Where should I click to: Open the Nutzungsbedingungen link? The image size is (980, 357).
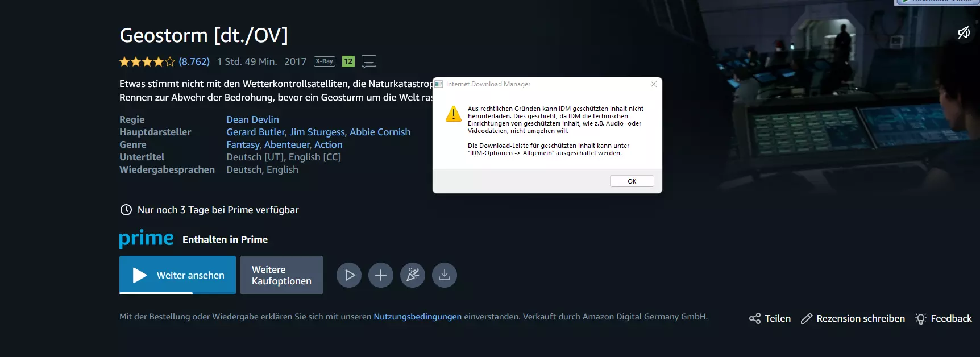417,317
